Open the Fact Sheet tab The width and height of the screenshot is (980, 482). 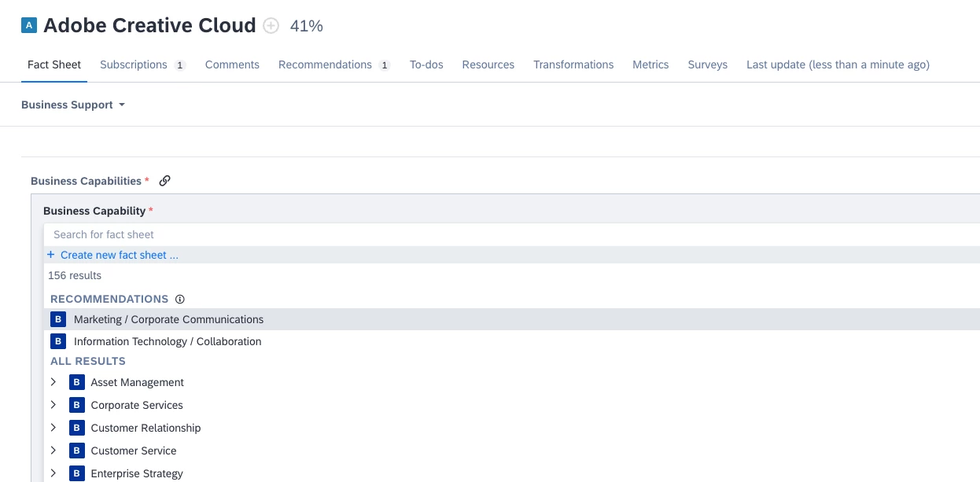click(54, 64)
